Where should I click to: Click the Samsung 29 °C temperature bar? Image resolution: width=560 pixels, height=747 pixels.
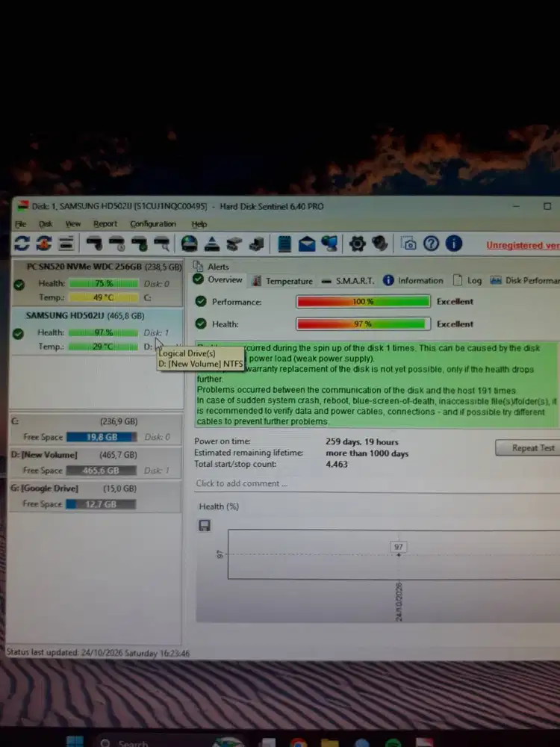(103, 347)
